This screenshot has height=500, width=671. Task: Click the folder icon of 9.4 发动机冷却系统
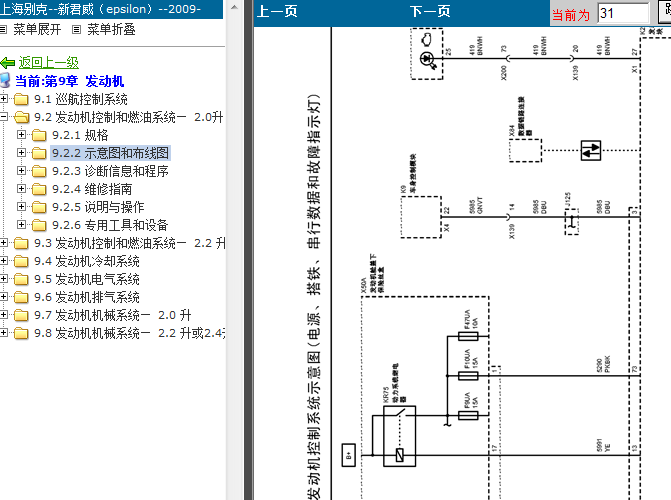21,262
